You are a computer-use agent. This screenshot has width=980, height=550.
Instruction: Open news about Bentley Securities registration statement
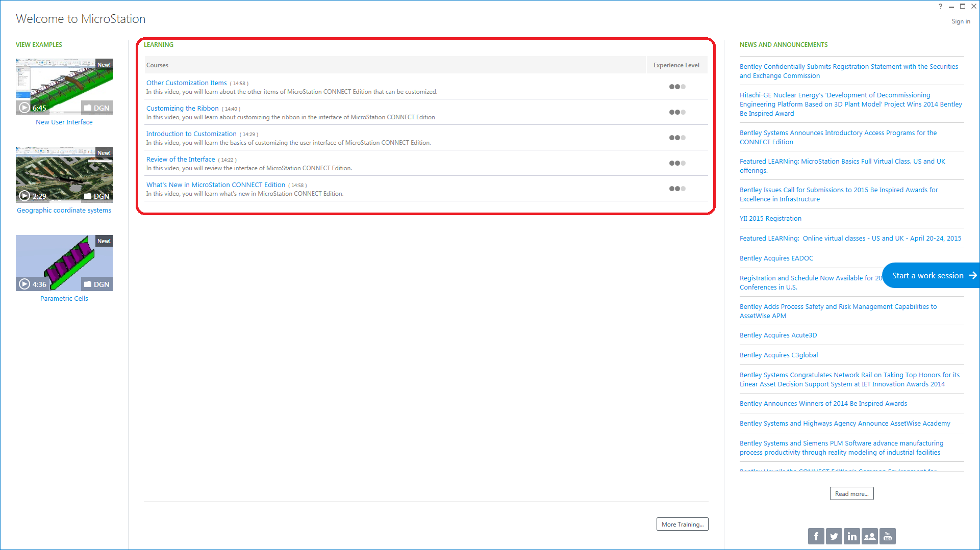click(x=849, y=71)
